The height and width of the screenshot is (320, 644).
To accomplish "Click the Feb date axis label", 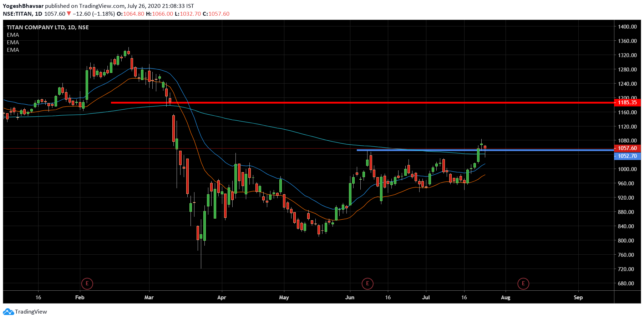I will [80, 297].
